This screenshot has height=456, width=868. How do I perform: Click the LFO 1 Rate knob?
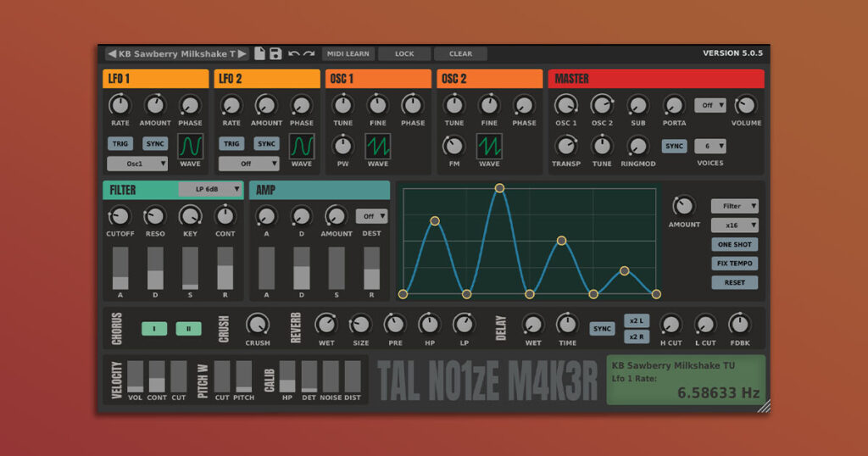(x=120, y=105)
